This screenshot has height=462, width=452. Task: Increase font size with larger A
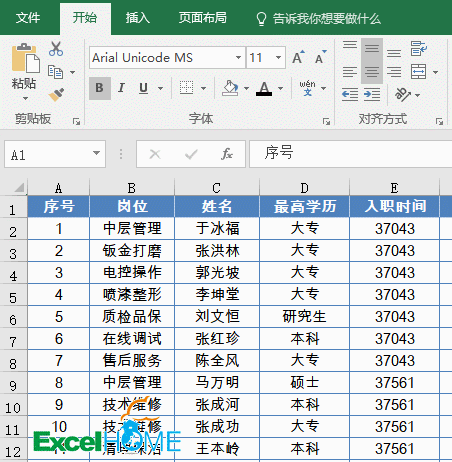[x=298, y=57]
